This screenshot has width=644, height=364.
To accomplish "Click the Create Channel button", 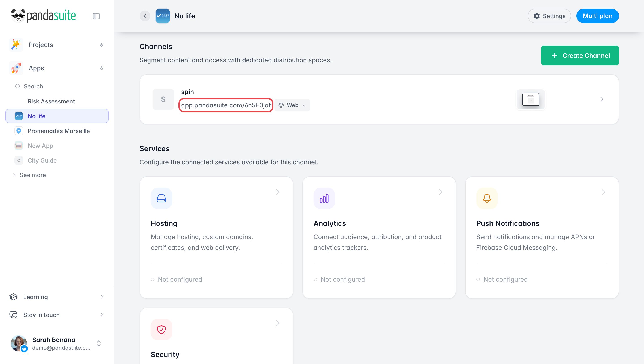I will 580,56.
